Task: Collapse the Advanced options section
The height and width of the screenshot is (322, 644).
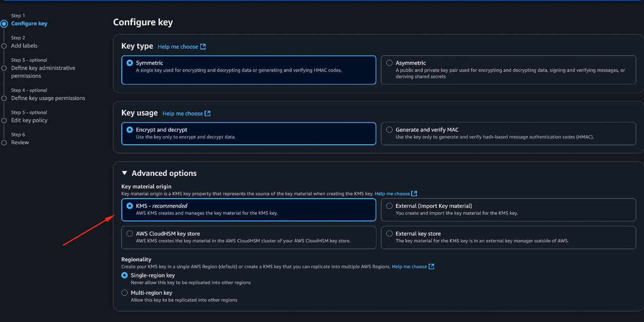Action: point(125,173)
